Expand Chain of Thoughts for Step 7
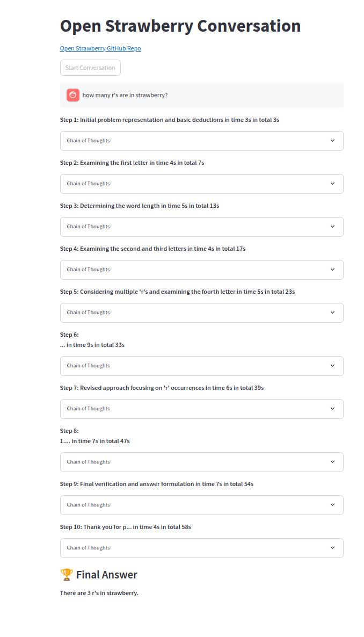Image resolution: width=364 pixels, height=637 pixels. tap(201, 409)
